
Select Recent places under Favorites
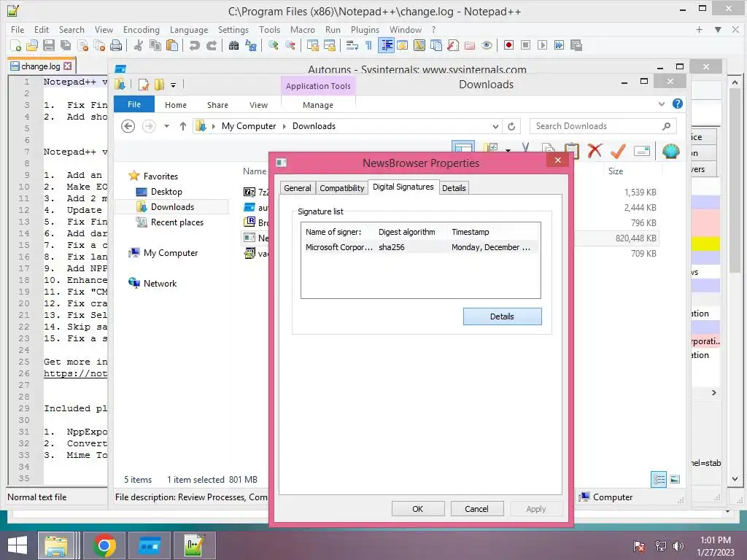tap(177, 222)
